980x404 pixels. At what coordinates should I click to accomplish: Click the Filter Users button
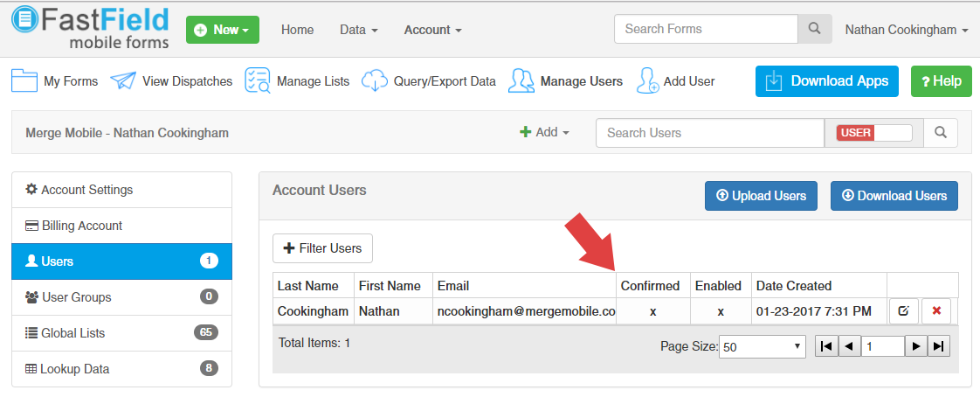click(323, 248)
